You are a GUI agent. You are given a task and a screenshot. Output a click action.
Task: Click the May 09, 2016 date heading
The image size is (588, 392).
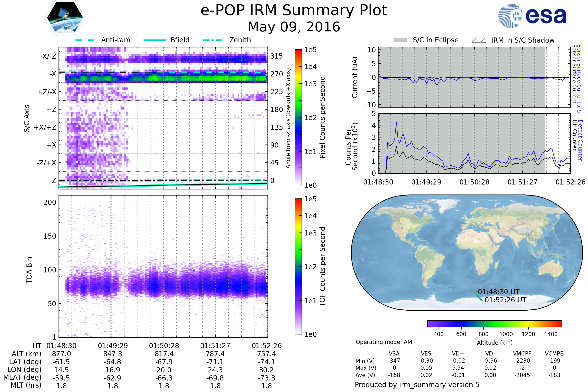tap(294, 27)
